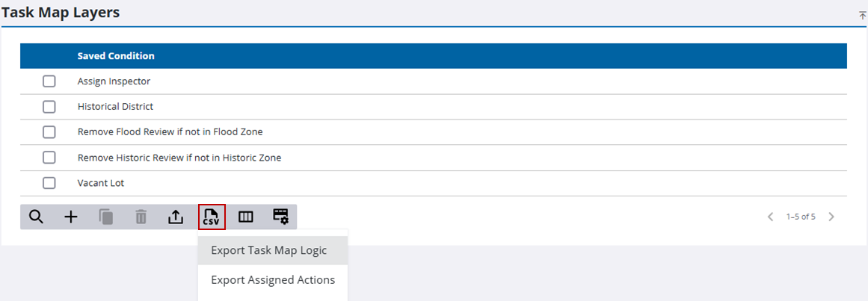Viewport: 868px width, 301px height.
Task: Click the copy/duplicate icon in toolbar
Action: pyautogui.click(x=106, y=217)
